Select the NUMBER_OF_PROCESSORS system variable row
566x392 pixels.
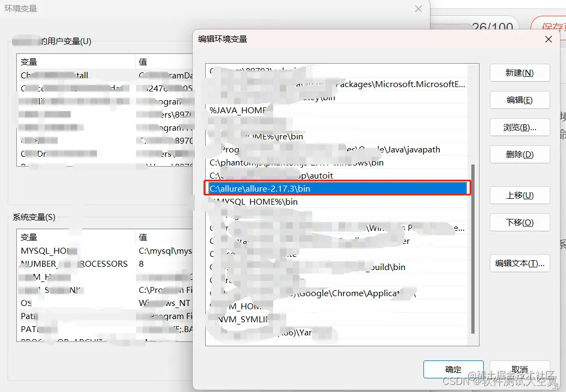click(104, 264)
